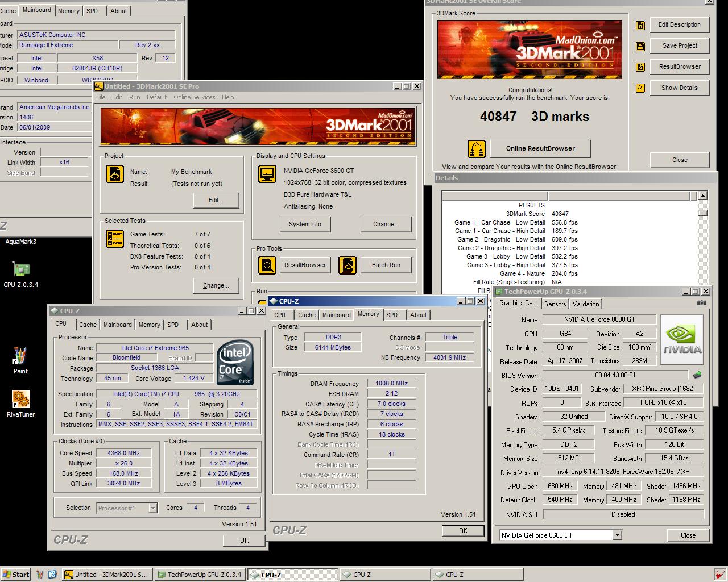728x582 pixels.
Task: Click the Edit... button in Project
Action: tap(216, 201)
